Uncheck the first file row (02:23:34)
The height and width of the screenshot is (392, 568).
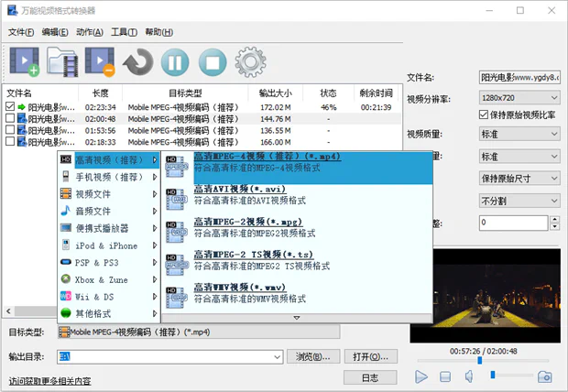(10, 106)
